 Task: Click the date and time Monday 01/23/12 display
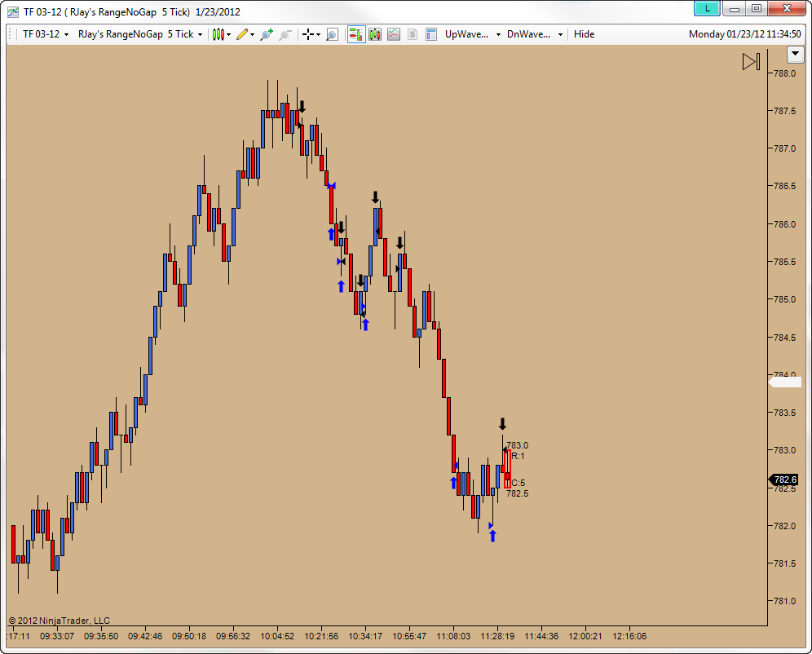(744, 34)
